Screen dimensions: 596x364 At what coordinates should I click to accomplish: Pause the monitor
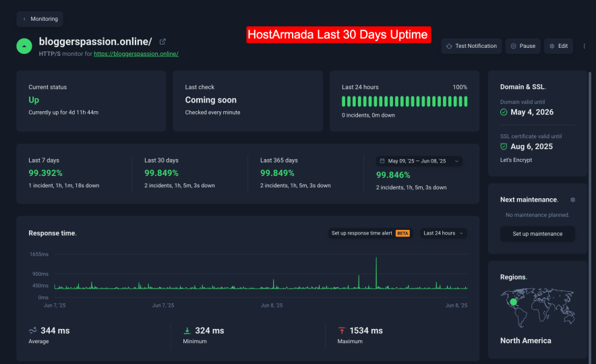(523, 46)
